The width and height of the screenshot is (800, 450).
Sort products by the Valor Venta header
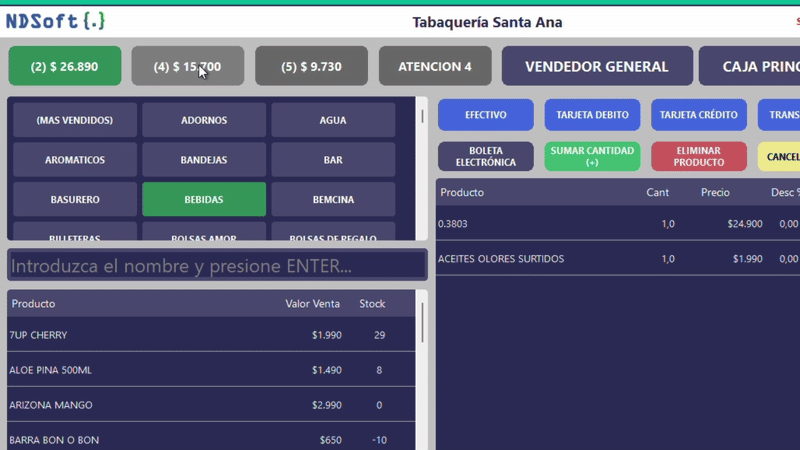[x=312, y=304]
